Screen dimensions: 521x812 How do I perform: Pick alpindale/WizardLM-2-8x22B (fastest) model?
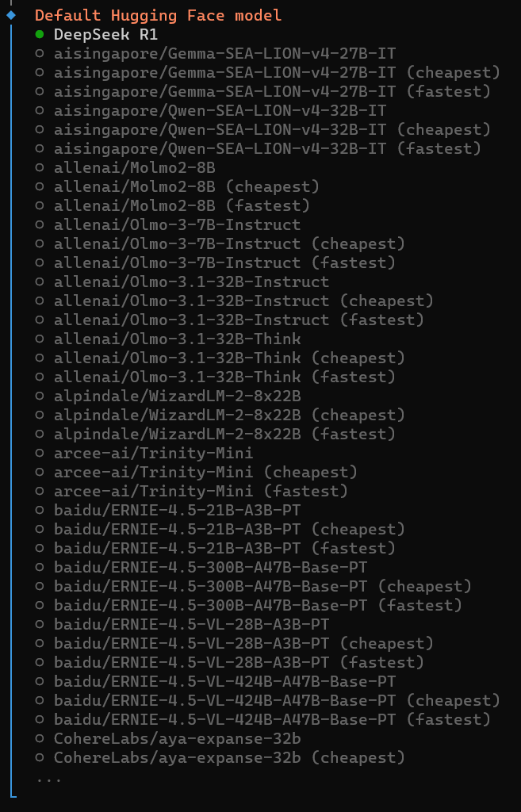224,435
